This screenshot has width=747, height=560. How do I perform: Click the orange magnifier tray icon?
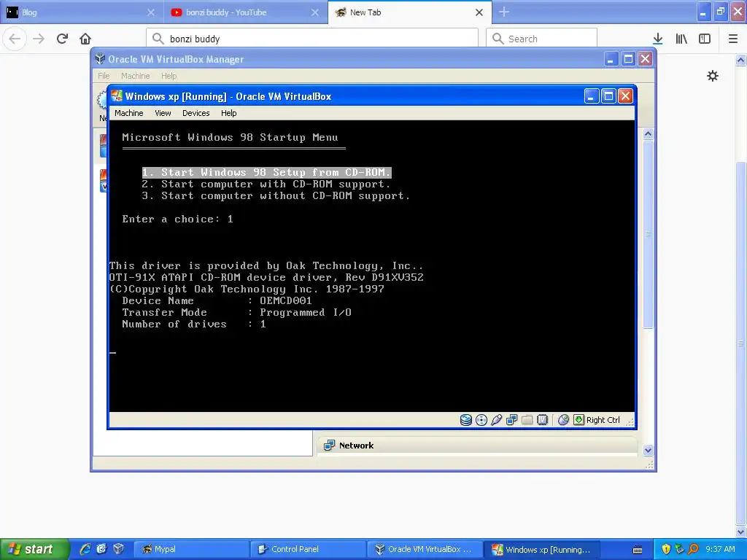(693, 549)
